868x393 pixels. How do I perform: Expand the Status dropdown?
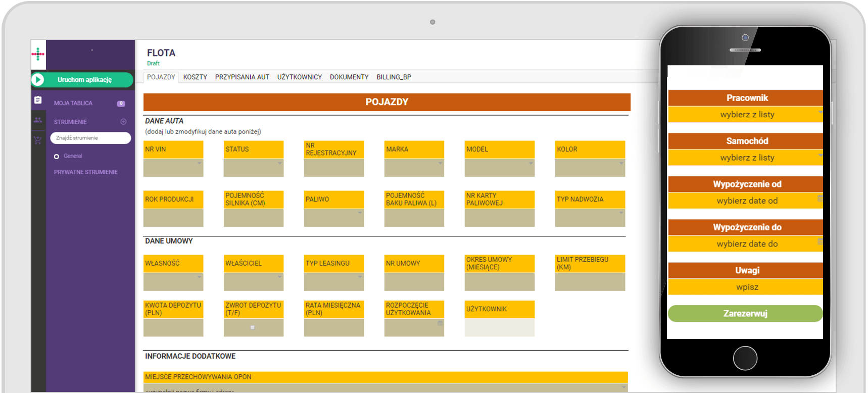tap(280, 164)
